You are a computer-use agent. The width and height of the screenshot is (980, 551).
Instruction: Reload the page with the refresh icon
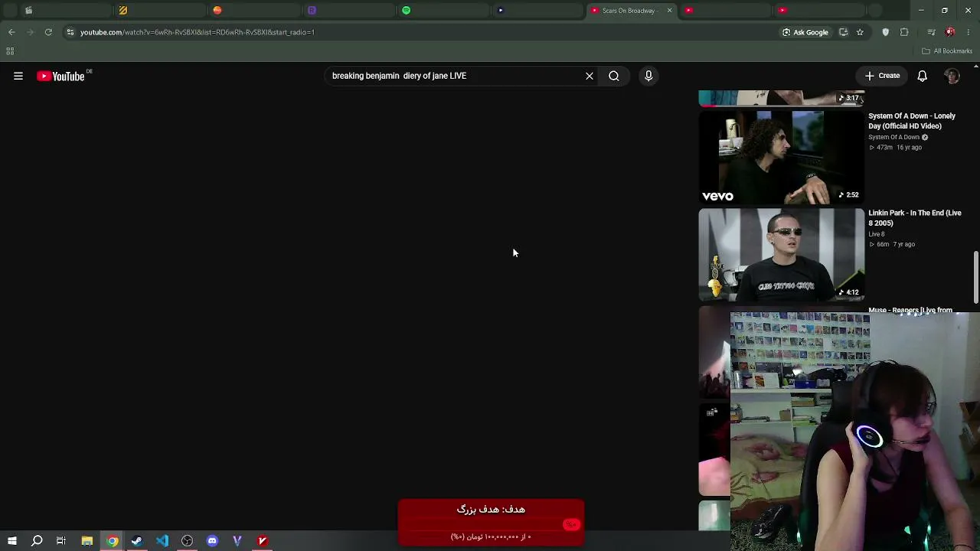[x=48, y=32]
